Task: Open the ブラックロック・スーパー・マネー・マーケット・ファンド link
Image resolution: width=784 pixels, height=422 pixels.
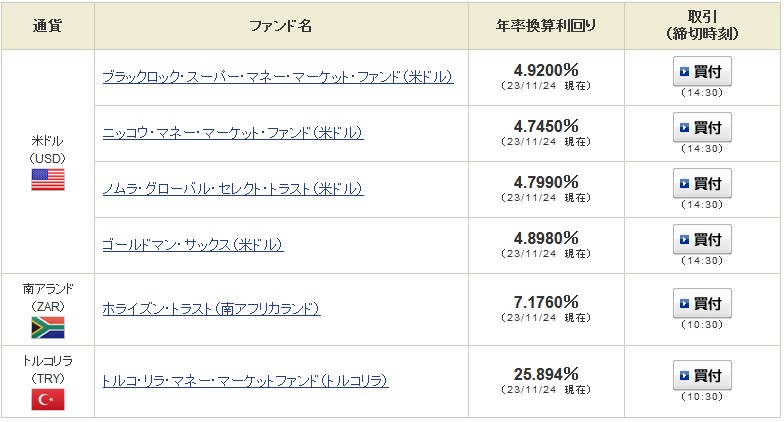Action: click(278, 77)
